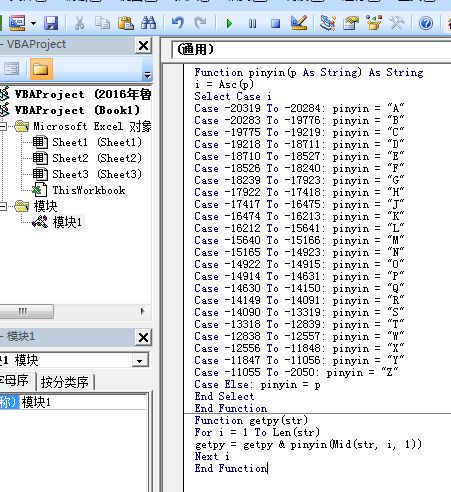Click the Break pause button

[253, 23]
